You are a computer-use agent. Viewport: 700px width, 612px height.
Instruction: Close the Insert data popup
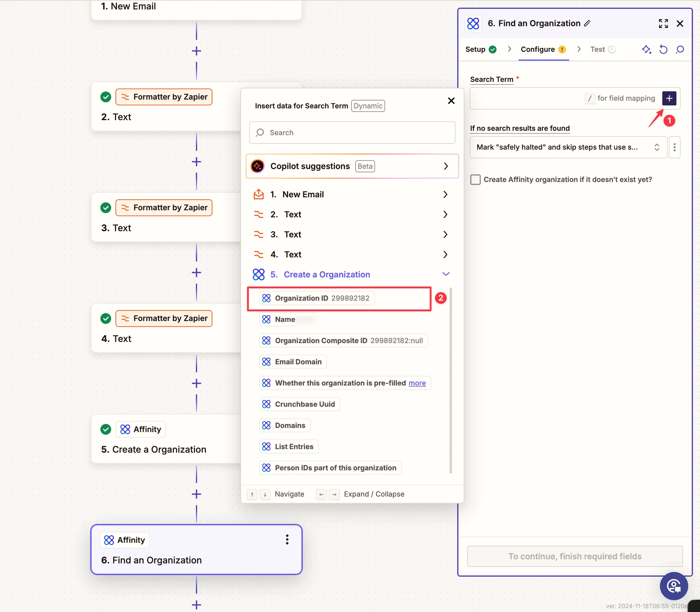click(x=451, y=101)
